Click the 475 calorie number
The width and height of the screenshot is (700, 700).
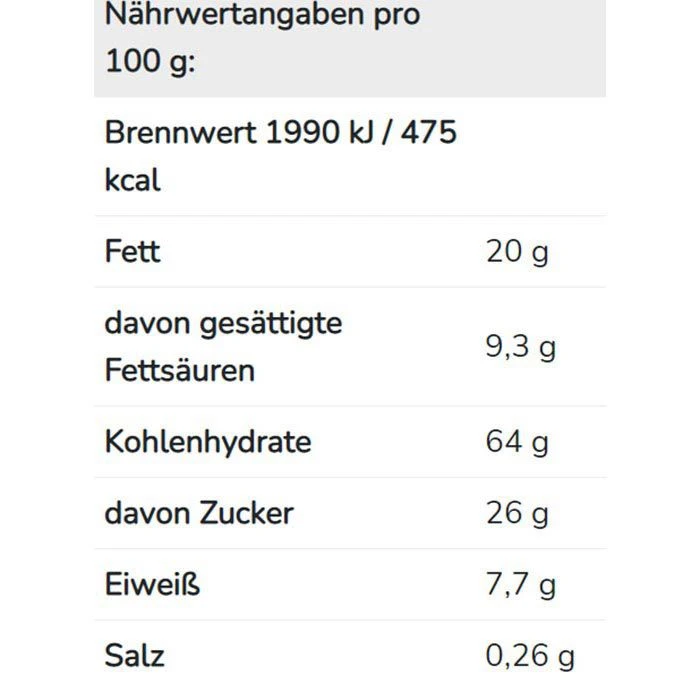point(428,133)
